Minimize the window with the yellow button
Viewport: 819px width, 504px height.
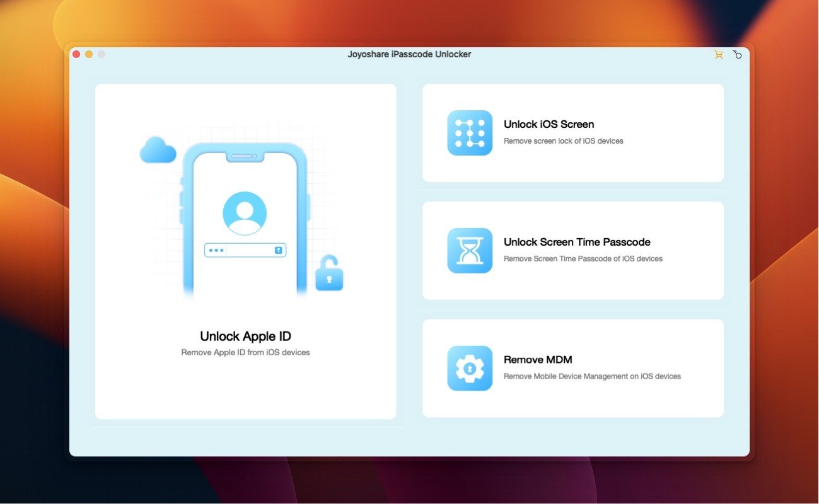pyautogui.click(x=89, y=55)
